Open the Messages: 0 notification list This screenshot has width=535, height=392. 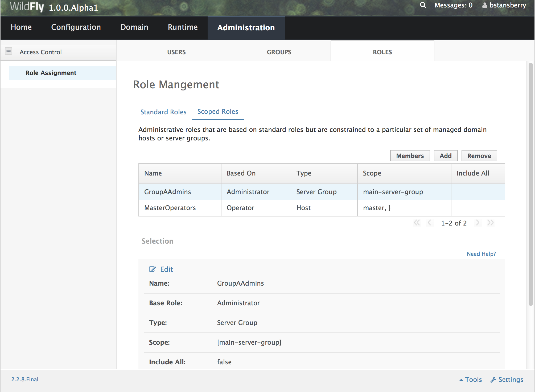pyautogui.click(x=453, y=5)
